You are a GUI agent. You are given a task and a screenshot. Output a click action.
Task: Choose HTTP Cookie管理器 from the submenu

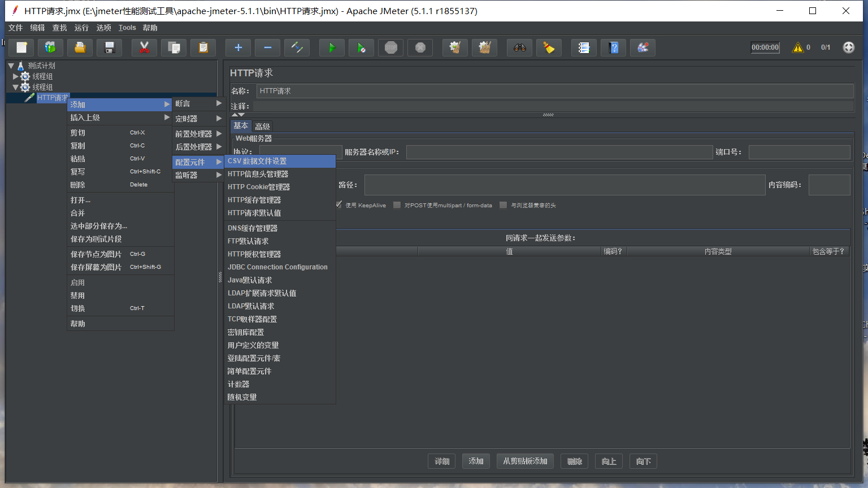280,187
